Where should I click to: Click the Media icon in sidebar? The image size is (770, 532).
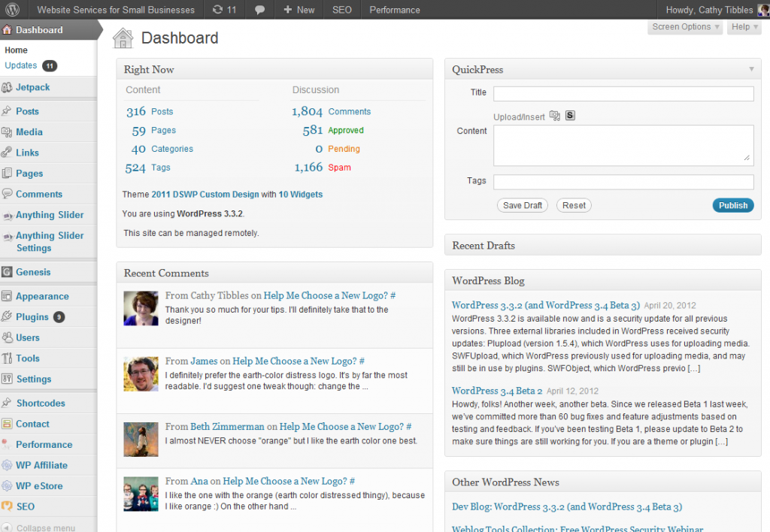click(7, 132)
